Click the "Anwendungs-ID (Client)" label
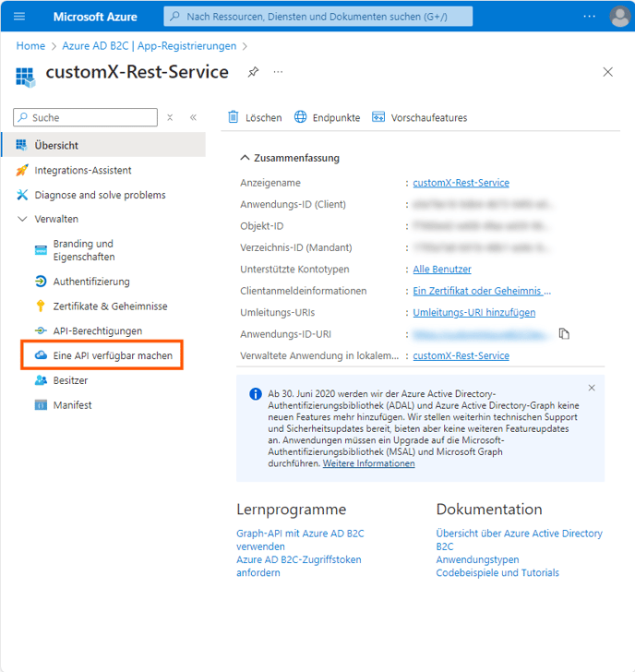Image resolution: width=635 pixels, height=672 pixels. click(x=294, y=204)
